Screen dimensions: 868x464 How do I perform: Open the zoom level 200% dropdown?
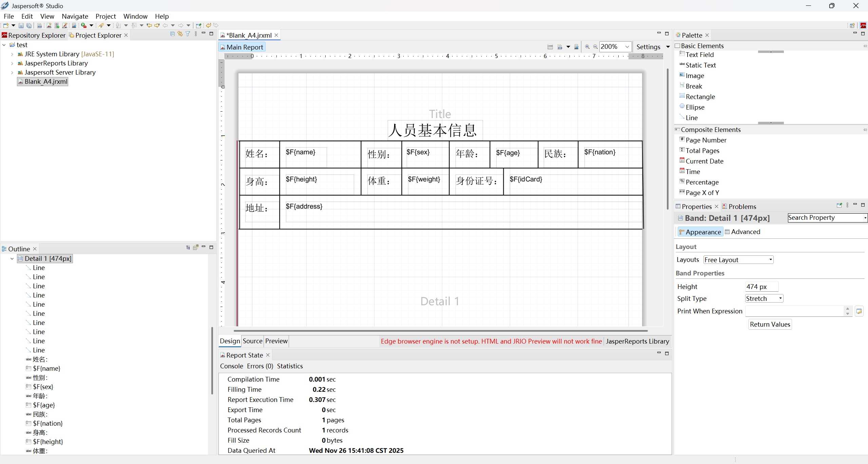(627, 47)
